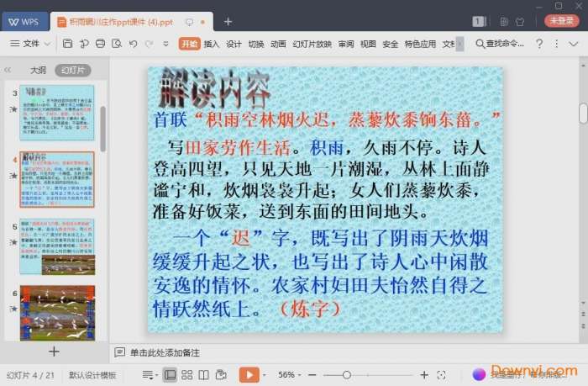Add a new slide with plus button
This screenshot has width=588, height=386.
coord(54,352)
